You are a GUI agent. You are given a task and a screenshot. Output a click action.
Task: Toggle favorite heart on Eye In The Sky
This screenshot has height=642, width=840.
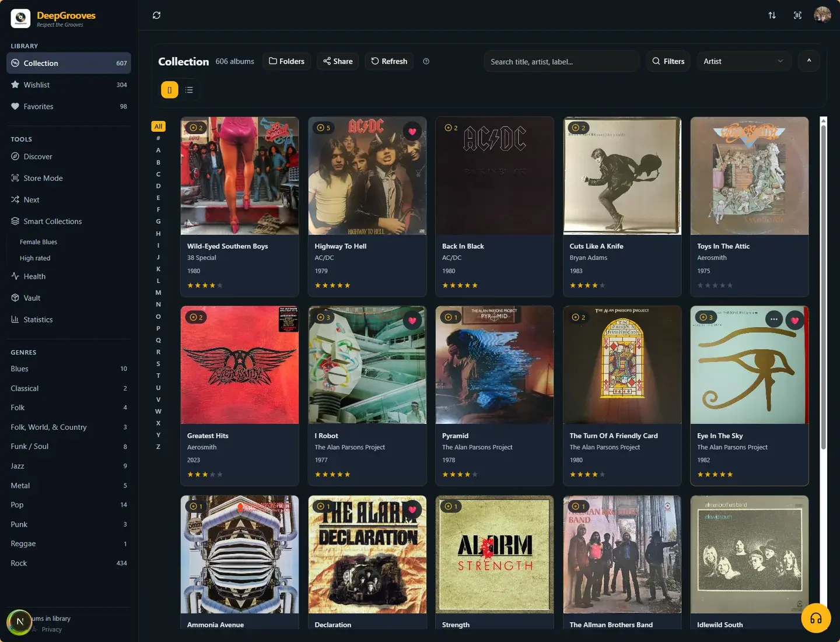[794, 320]
